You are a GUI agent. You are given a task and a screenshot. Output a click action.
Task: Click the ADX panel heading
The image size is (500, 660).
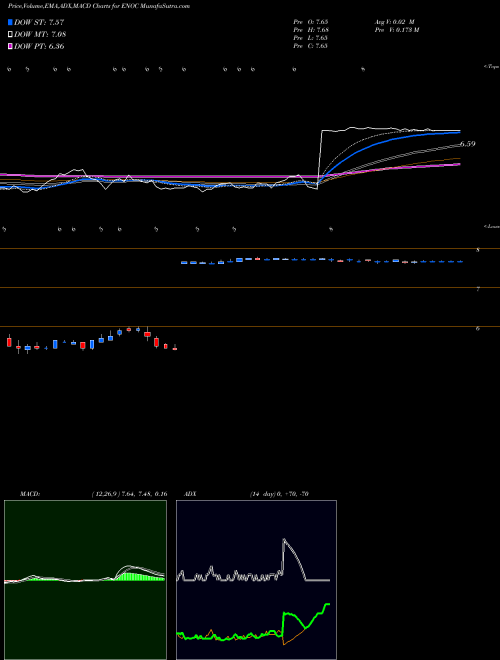(190, 494)
